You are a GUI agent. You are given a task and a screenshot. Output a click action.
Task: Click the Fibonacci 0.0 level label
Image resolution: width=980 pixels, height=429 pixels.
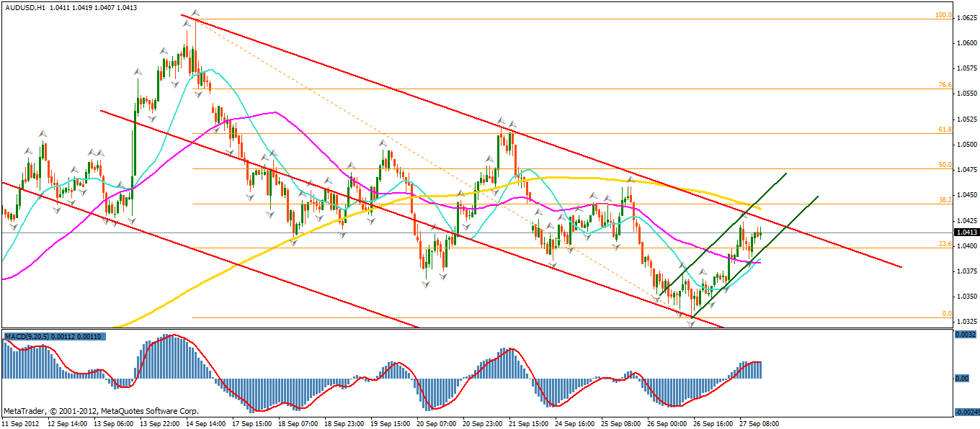947,314
